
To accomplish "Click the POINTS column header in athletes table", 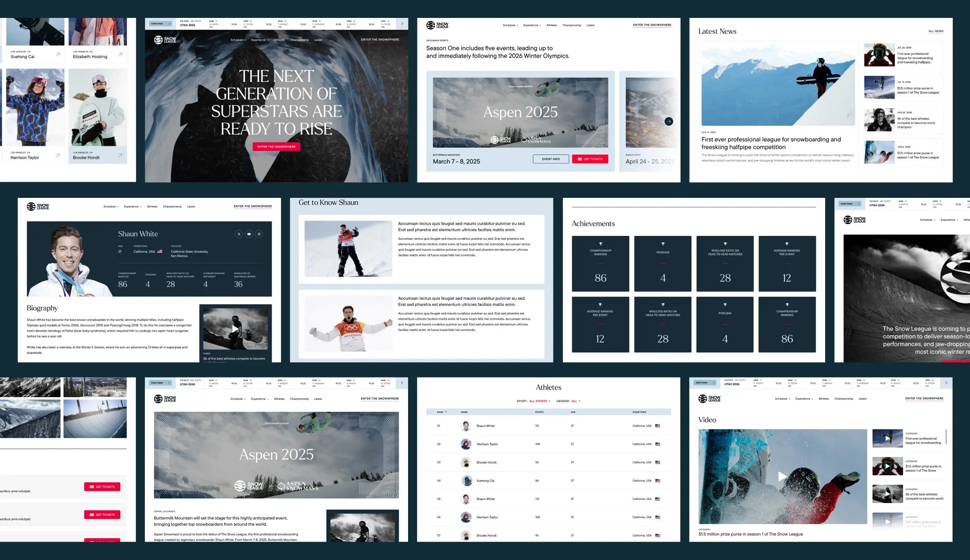I will click(x=539, y=412).
